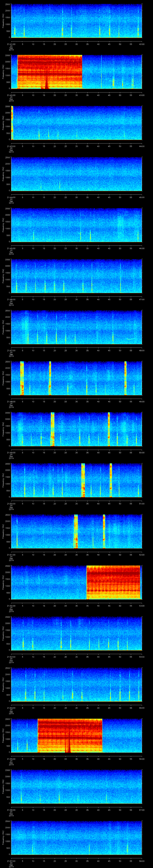The height and width of the screenshot is (868, 153).
Task: Select burst near 52 seconds in 21:48 spectrogram
Action: (x=125, y=378)
